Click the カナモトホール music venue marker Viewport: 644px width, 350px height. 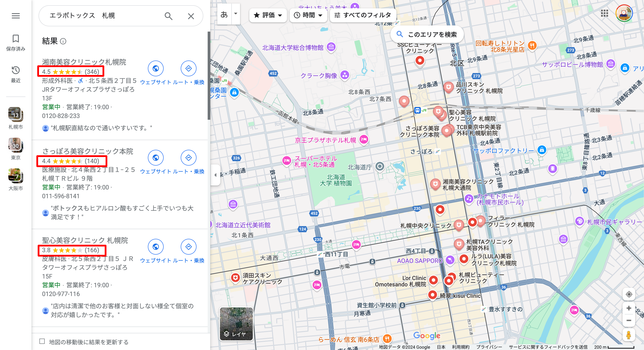pyautogui.click(x=469, y=199)
